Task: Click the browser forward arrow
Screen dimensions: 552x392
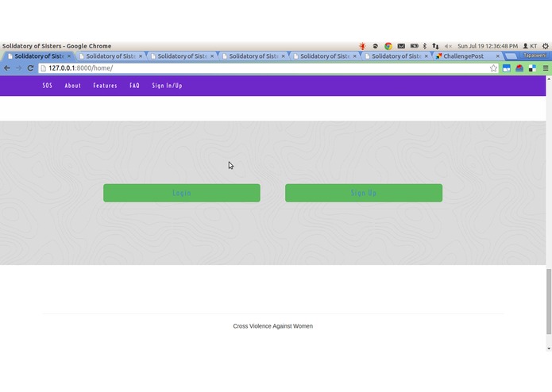Action: coord(18,68)
